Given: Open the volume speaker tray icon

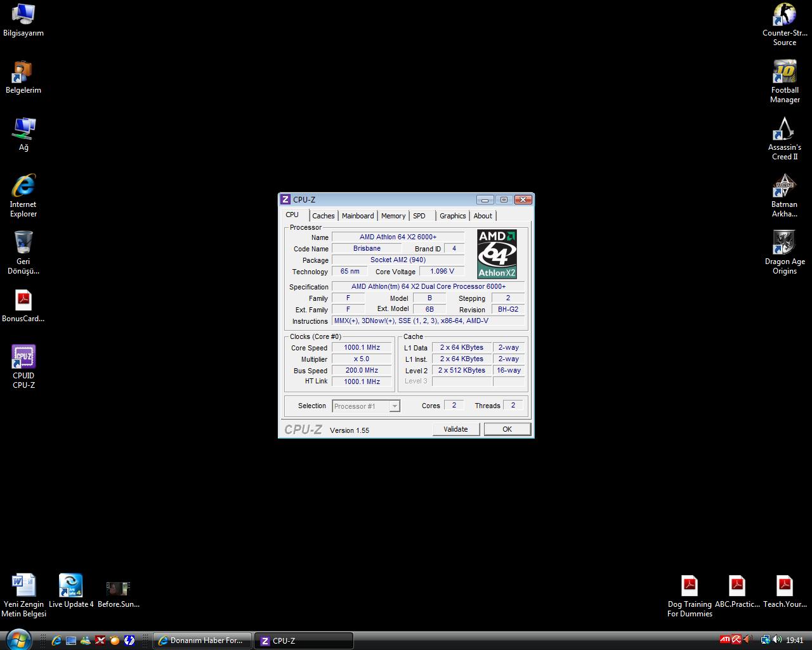Looking at the screenshot, I should (x=776, y=640).
